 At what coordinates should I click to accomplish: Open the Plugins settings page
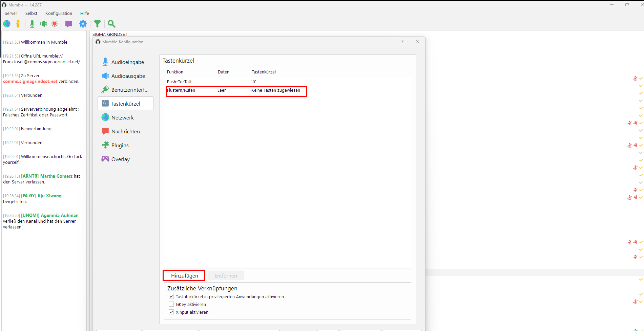pos(125,145)
